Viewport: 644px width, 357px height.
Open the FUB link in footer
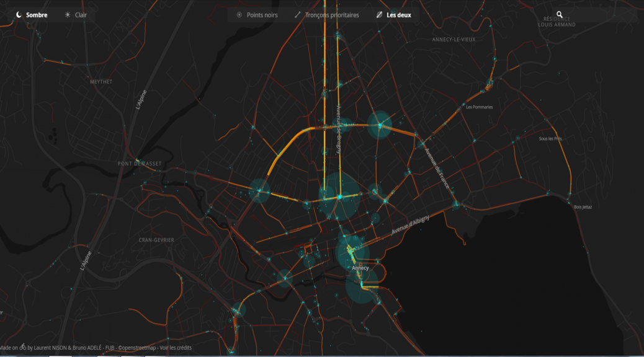click(x=110, y=348)
